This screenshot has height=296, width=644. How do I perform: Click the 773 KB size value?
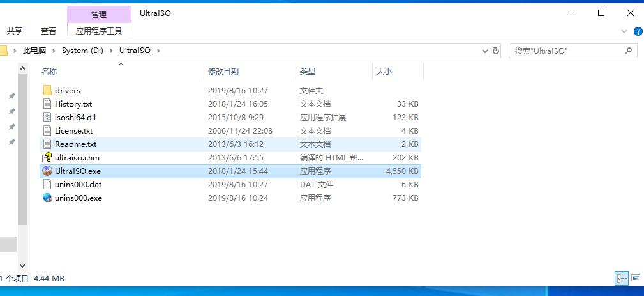[x=405, y=198]
